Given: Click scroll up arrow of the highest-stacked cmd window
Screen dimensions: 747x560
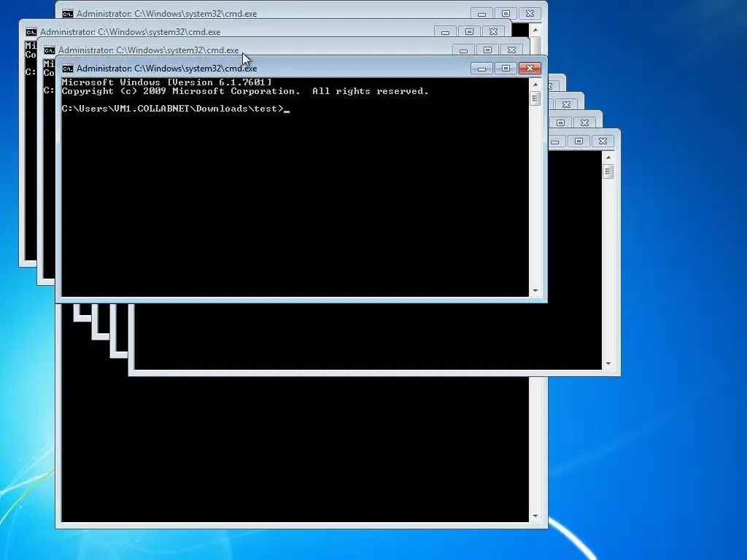Looking at the screenshot, I should [x=535, y=30].
